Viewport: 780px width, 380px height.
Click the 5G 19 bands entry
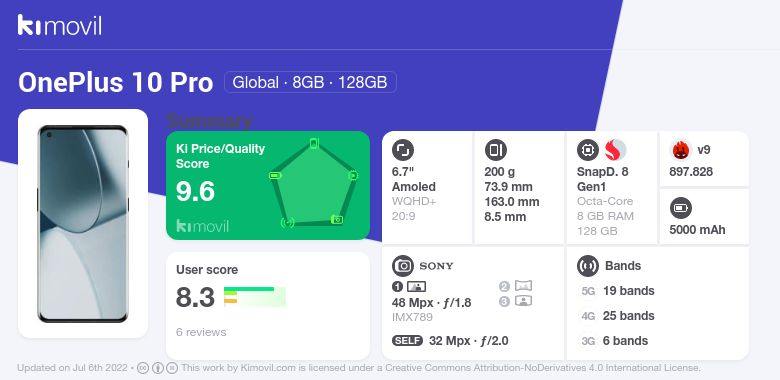pyautogui.click(x=618, y=291)
